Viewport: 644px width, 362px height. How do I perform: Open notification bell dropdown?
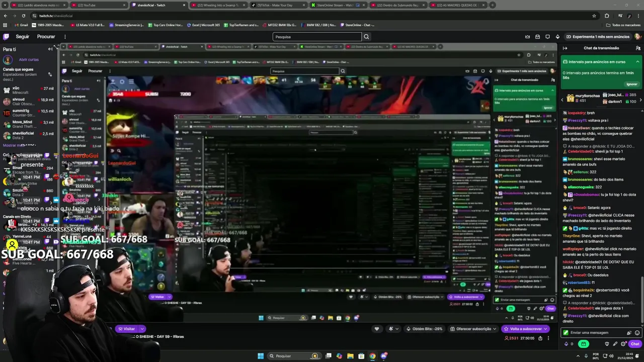pos(393,329)
